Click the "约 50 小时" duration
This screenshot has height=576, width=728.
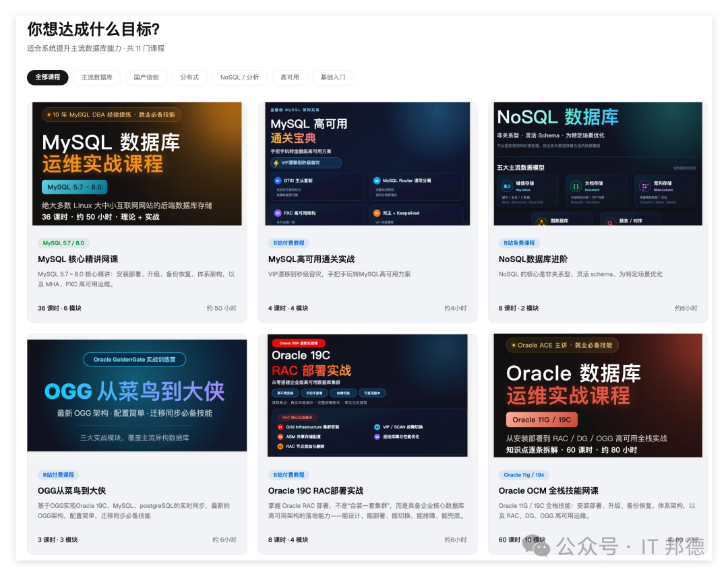click(222, 308)
